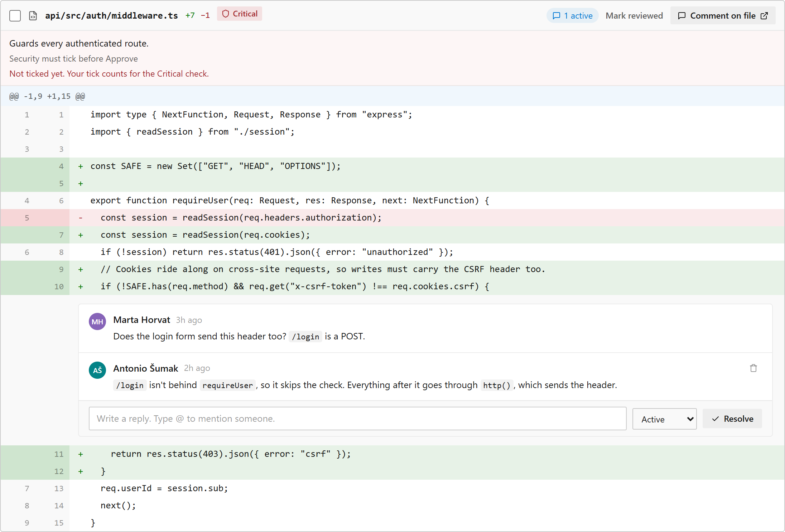Open the Active thread status dropdown

pyautogui.click(x=664, y=419)
